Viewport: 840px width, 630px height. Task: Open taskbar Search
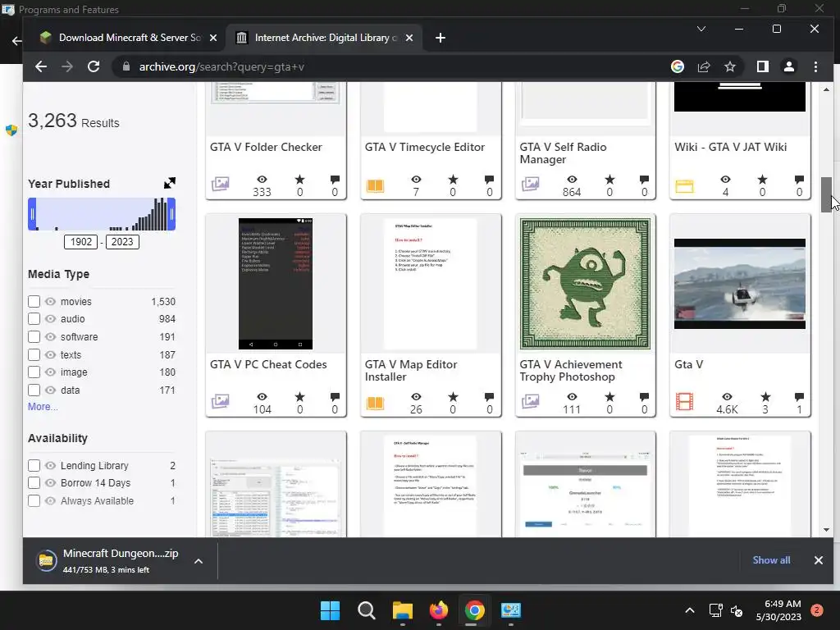[367, 610]
